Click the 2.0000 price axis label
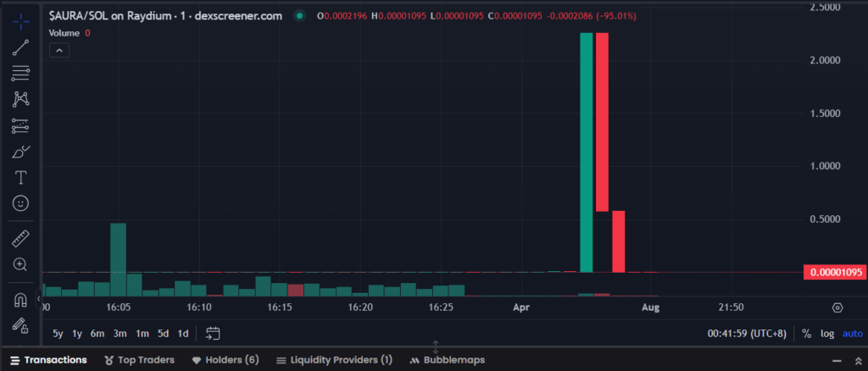 (x=826, y=60)
